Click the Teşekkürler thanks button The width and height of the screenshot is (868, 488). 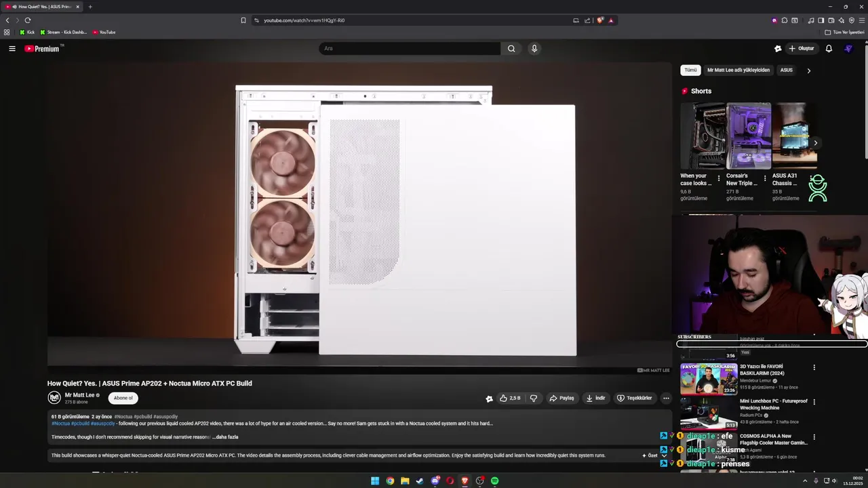tap(634, 399)
